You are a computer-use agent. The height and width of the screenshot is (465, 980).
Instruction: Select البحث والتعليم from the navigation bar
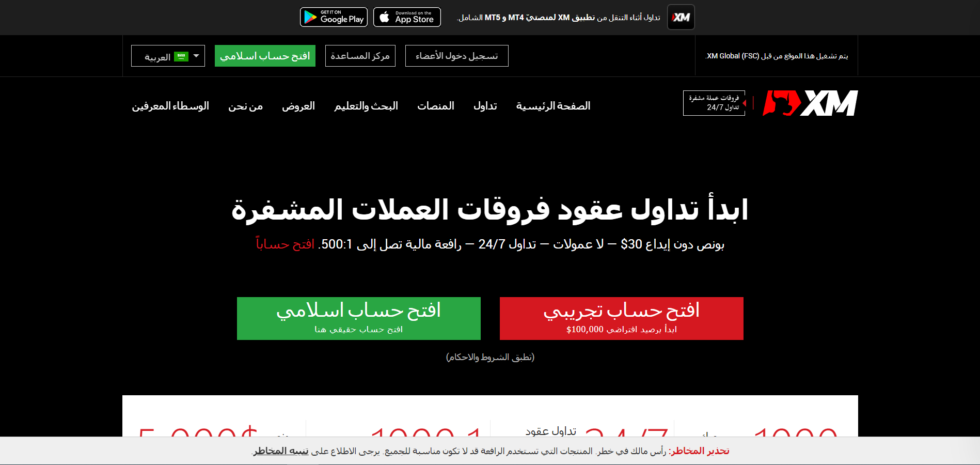tap(366, 106)
